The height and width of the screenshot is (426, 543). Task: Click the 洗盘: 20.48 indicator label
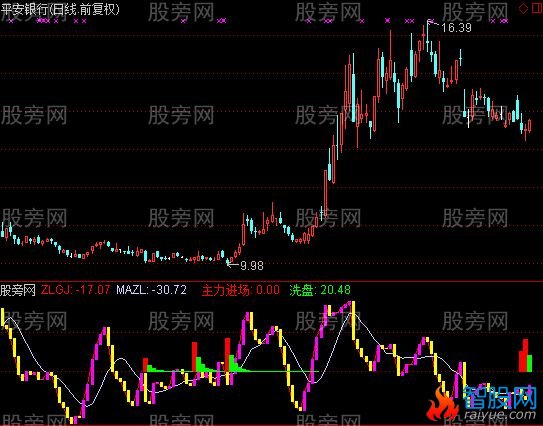320,290
